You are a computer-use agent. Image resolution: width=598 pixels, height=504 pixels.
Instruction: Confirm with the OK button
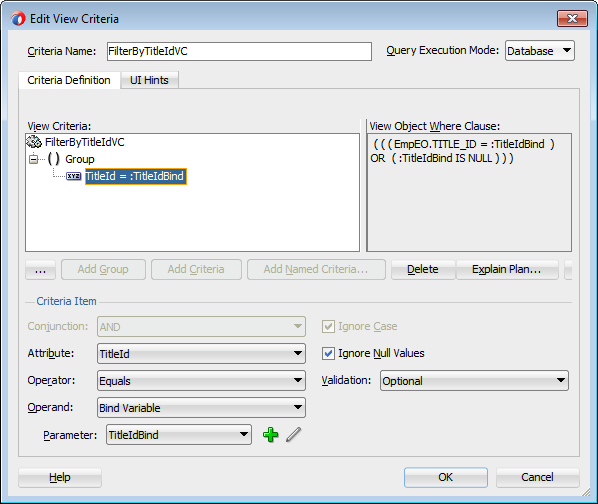coord(445,477)
